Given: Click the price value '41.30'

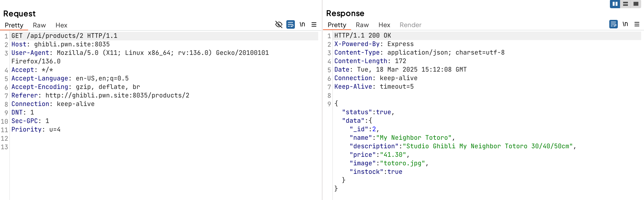Looking at the screenshot, I should 393,155.
